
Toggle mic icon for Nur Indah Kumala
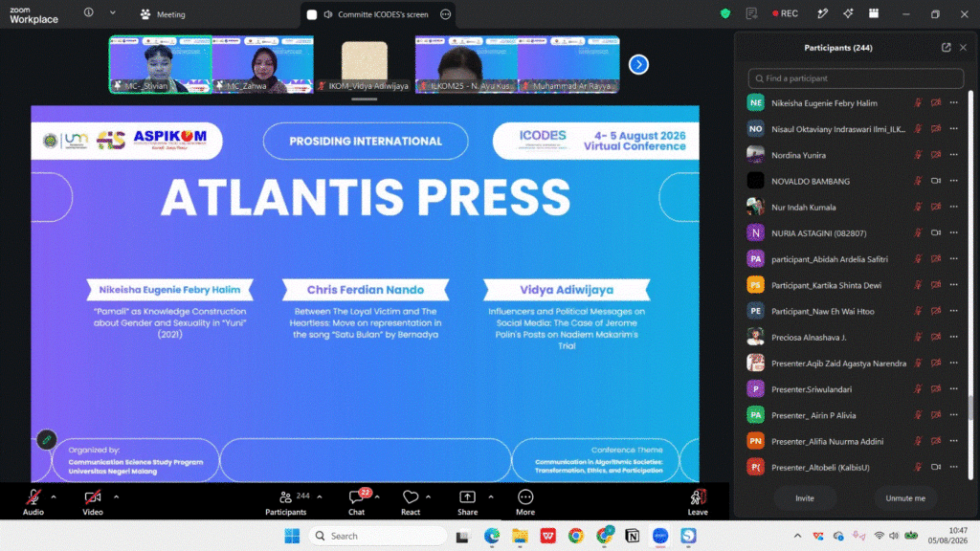tap(918, 208)
